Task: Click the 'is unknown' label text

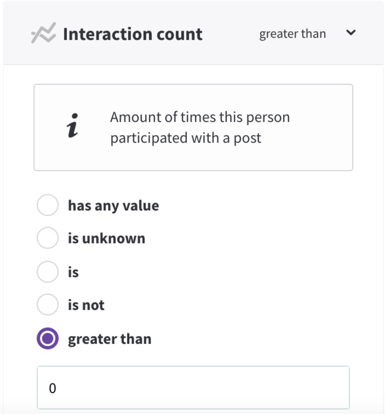Action: (107, 238)
